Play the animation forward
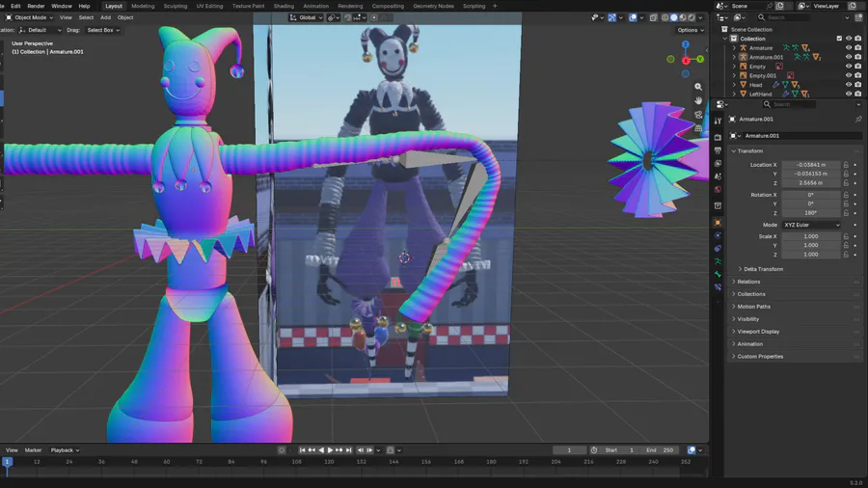Viewport: 868px width, 488px height. point(331,450)
